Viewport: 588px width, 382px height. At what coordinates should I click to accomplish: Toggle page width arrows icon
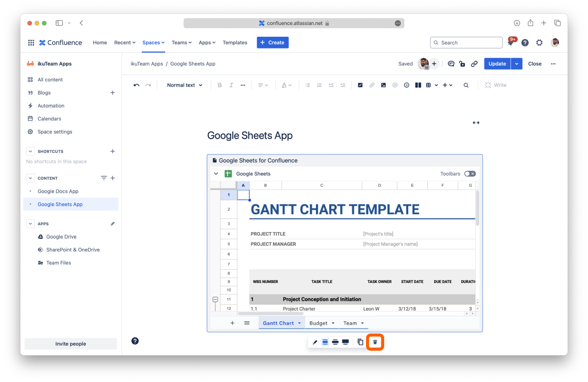coord(476,123)
